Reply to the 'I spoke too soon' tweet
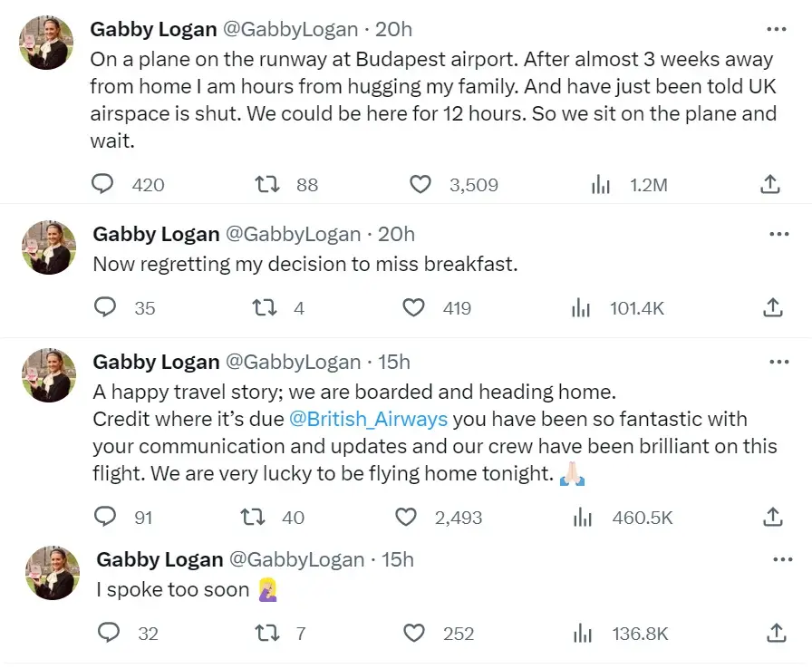The height and width of the screenshot is (669, 812). point(108,634)
